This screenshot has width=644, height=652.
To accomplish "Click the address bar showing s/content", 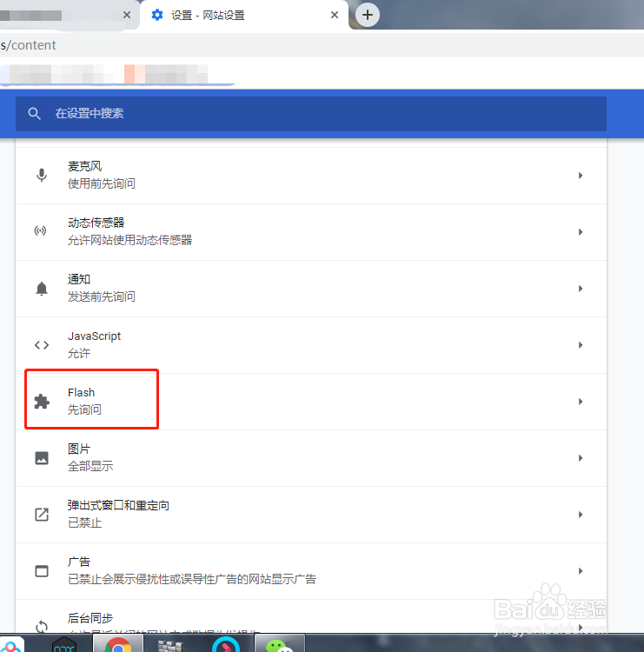I will 322,45.
